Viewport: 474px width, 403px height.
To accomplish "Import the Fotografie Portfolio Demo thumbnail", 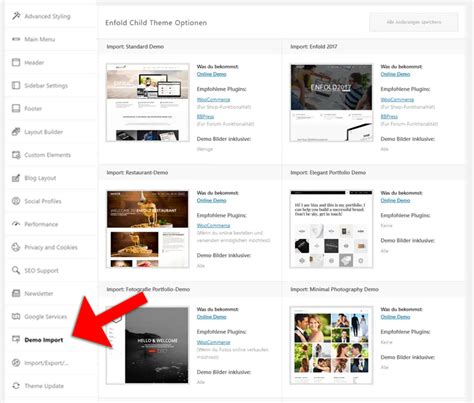I will coord(147,345).
